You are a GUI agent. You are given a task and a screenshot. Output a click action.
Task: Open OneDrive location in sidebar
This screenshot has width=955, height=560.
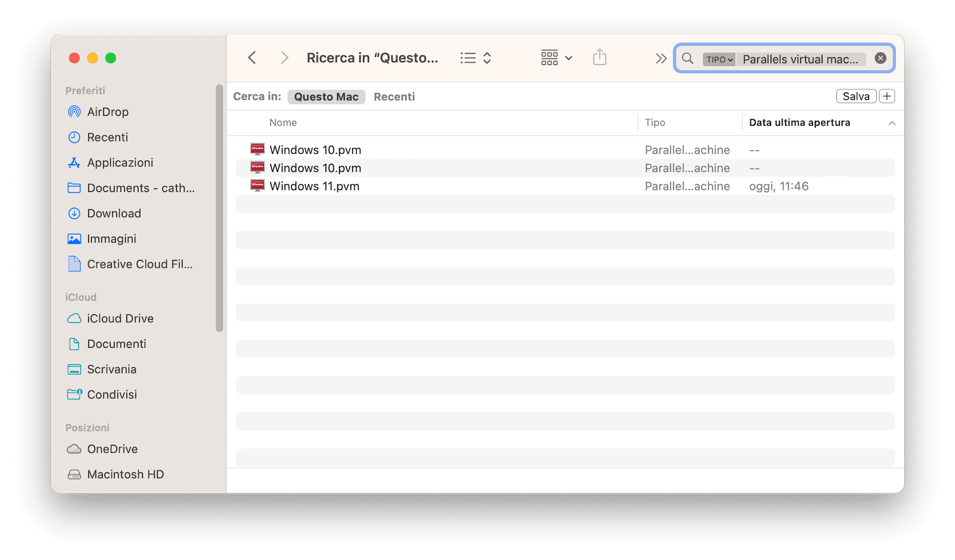(x=112, y=449)
